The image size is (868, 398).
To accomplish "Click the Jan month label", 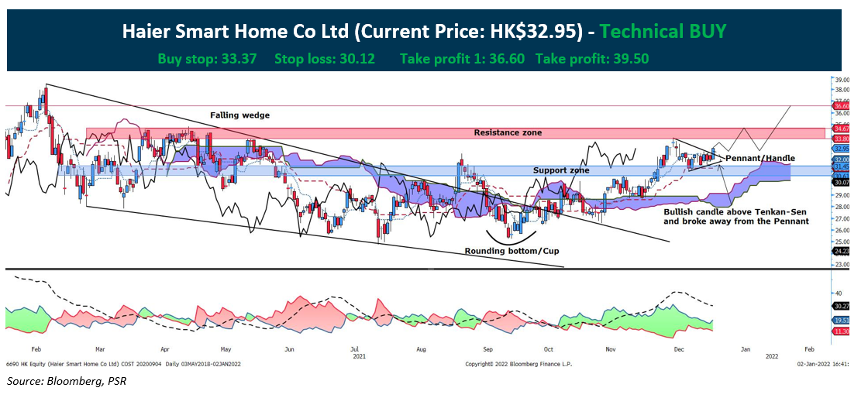I will (746, 349).
